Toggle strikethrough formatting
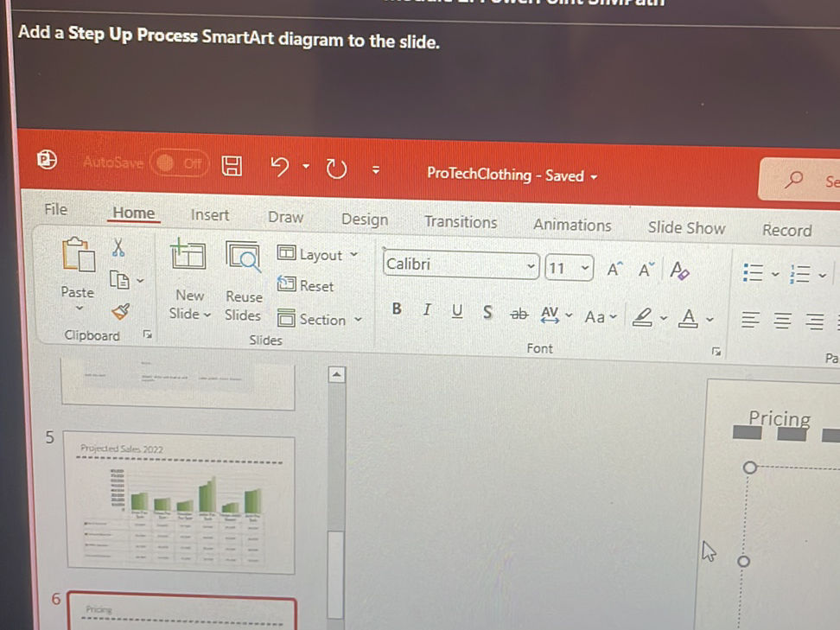This screenshot has height=630, width=840. click(519, 313)
